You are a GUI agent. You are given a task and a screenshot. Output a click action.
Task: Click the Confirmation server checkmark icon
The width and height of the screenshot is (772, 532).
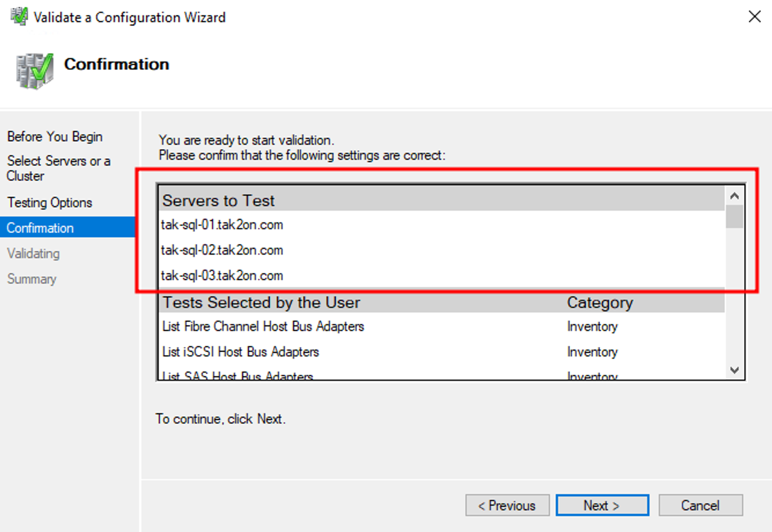point(35,71)
